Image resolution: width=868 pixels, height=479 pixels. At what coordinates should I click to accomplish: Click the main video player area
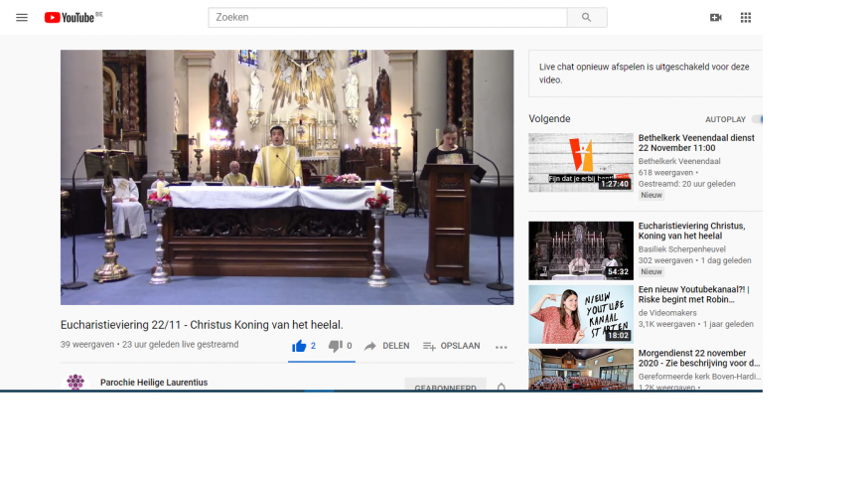287,177
